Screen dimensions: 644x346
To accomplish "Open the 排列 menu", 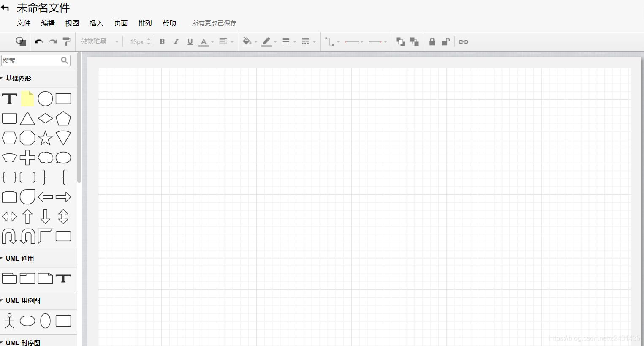I will pyautogui.click(x=145, y=23).
